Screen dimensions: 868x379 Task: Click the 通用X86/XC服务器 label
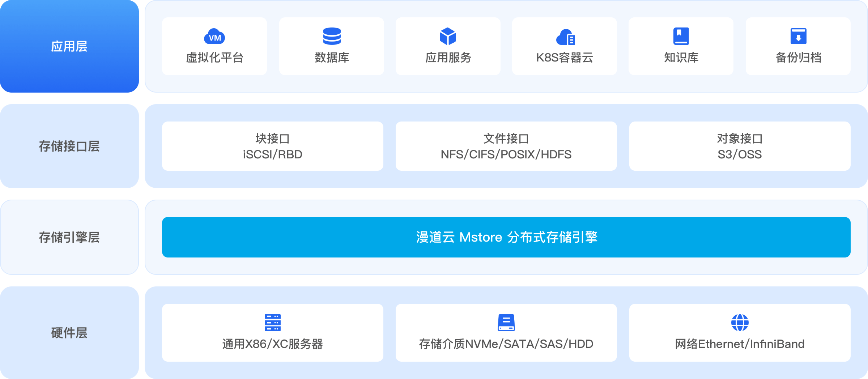tap(272, 344)
